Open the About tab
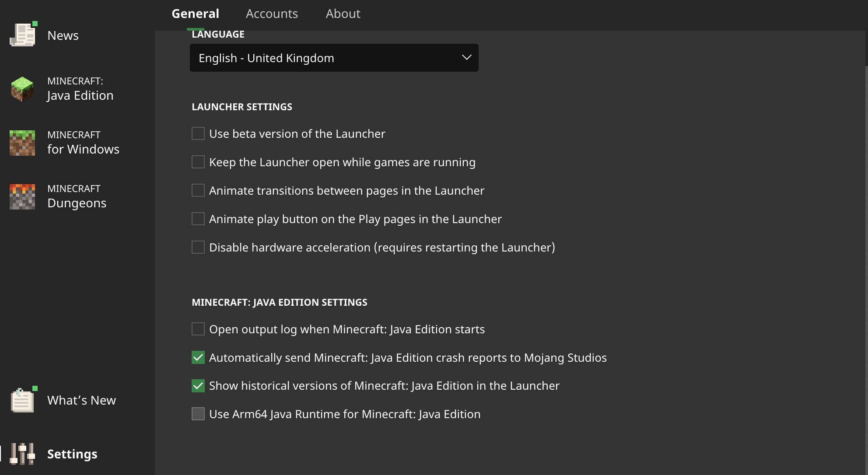The height and width of the screenshot is (475, 868). point(343,14)
